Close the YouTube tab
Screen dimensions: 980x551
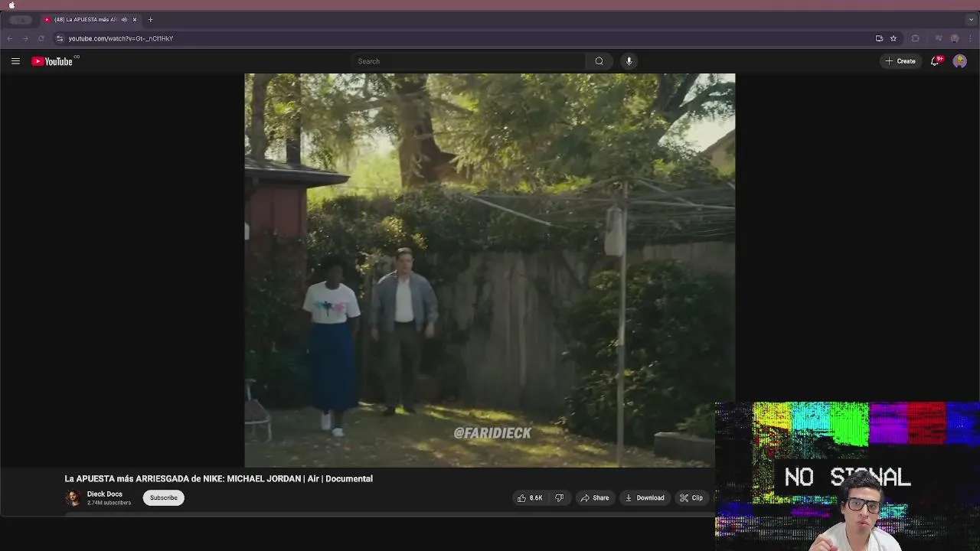(x=135, y=20)
